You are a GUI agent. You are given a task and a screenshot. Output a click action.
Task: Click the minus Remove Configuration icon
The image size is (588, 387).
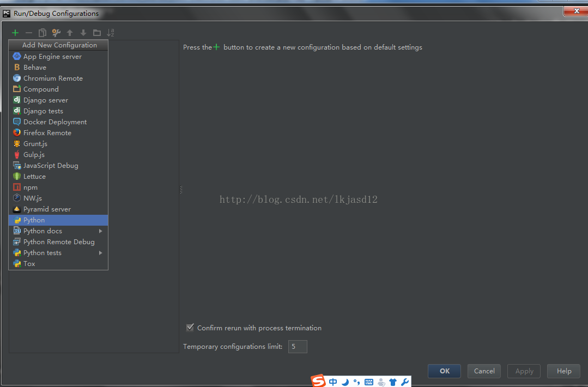click(29, 33)
